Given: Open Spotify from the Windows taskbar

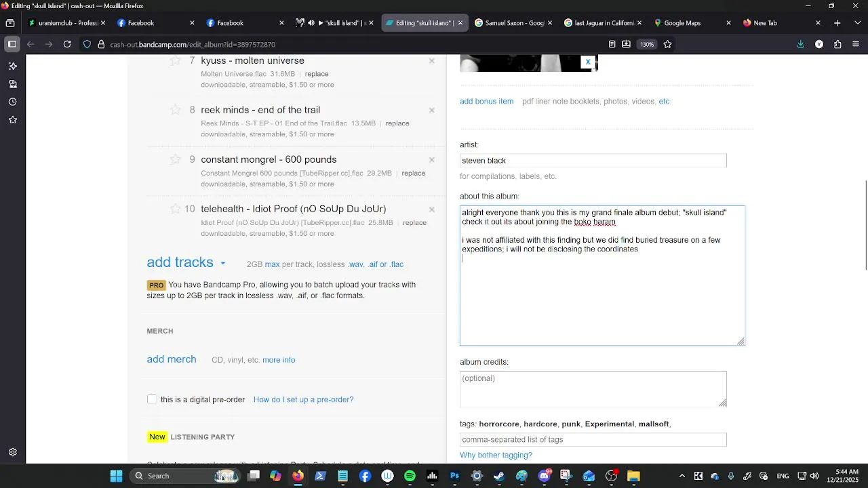Looking at the screenshot, I should (410, 476).
